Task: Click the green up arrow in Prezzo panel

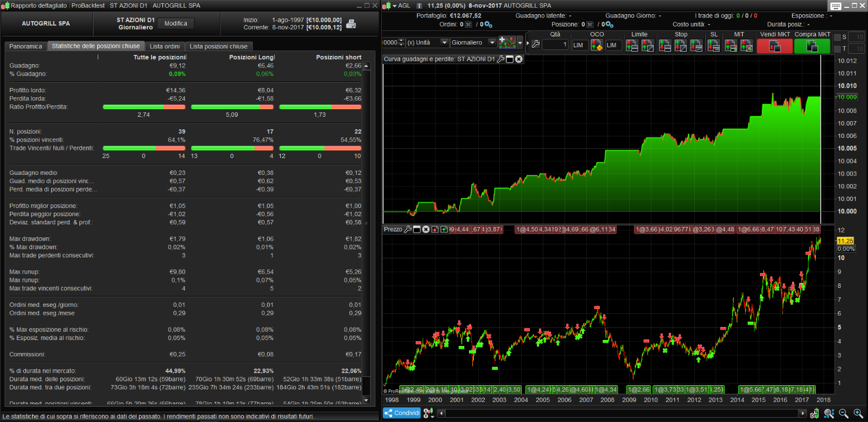Action: 444,229
